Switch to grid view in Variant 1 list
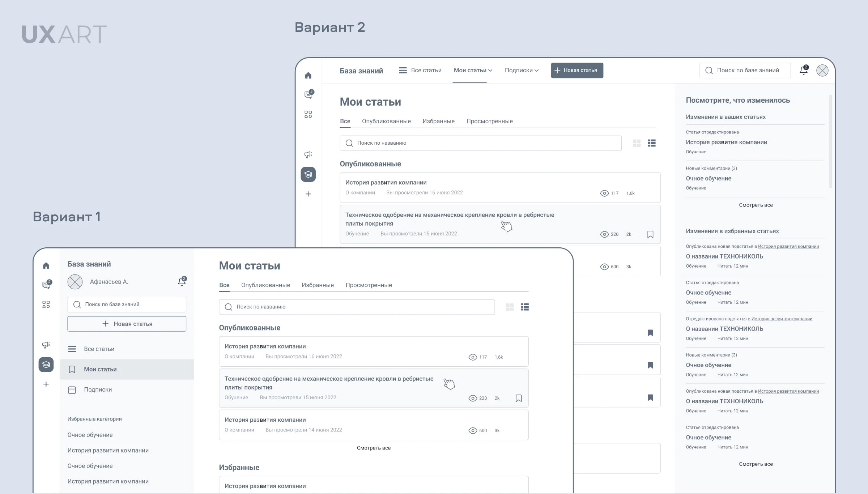 click(x=510, y=307)
